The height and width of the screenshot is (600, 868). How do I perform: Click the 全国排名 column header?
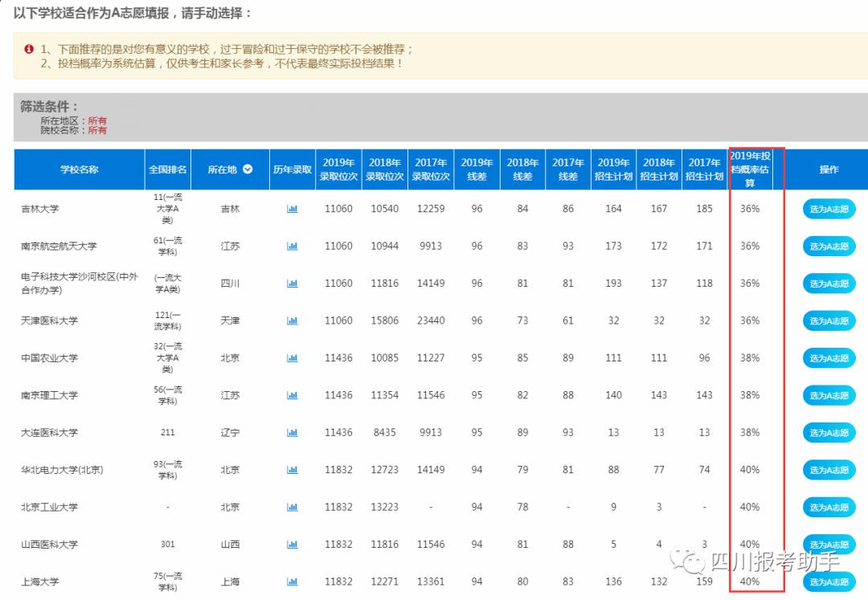pyautogui.click(x=168, y=169)
